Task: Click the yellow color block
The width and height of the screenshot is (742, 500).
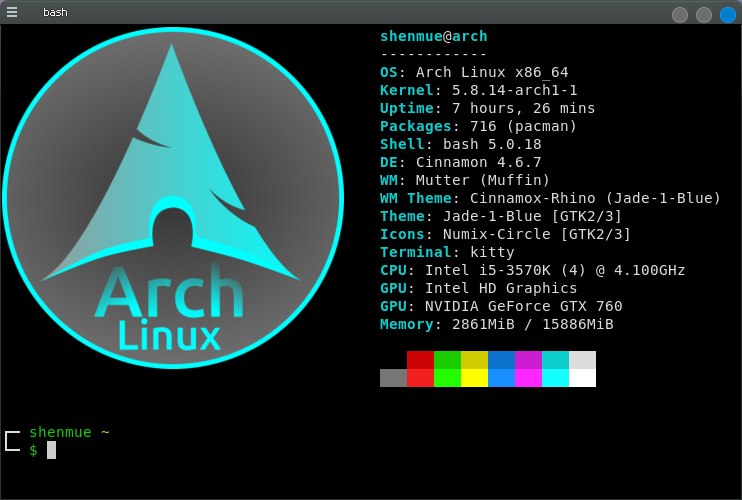Action: tap(474, 369)
